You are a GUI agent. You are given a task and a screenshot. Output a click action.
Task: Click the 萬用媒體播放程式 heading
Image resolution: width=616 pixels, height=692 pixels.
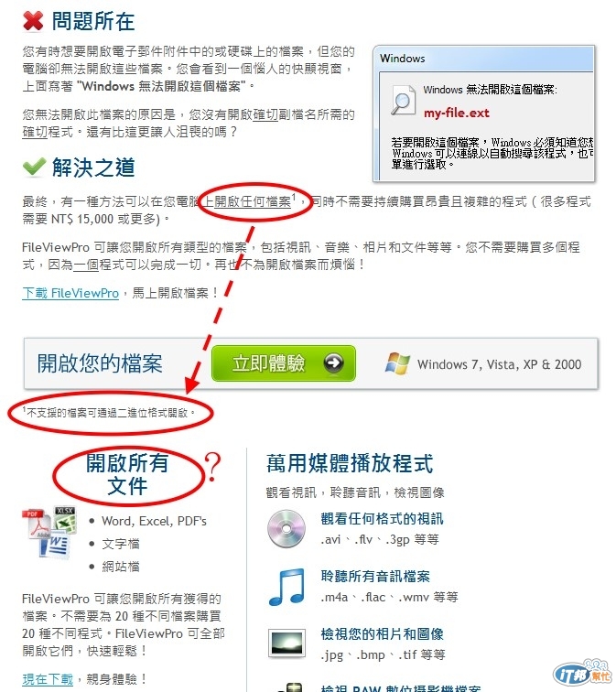[350, 463]
